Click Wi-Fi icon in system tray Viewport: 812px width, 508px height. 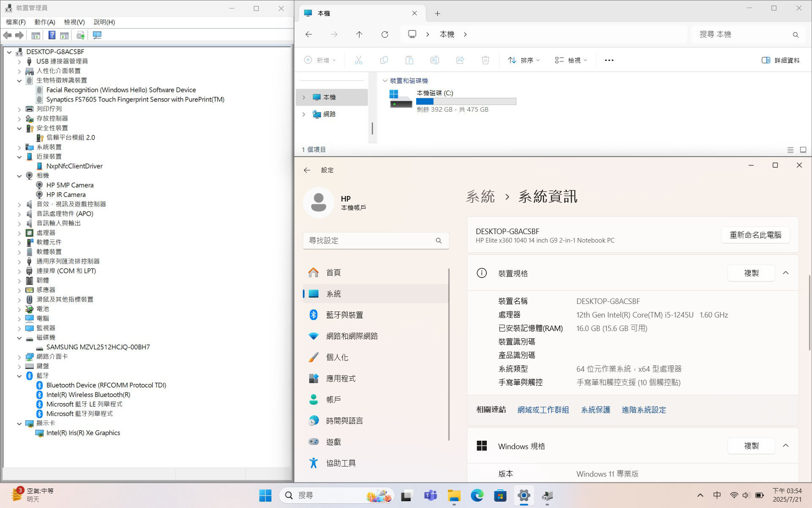click(734, 495)
